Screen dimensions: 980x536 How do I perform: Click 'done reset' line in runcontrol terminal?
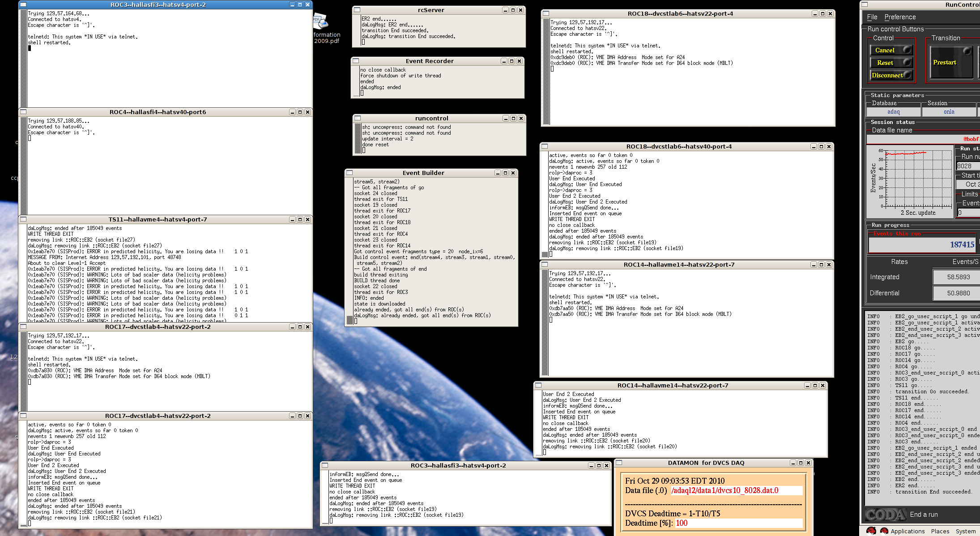click(x=375, y=145)
